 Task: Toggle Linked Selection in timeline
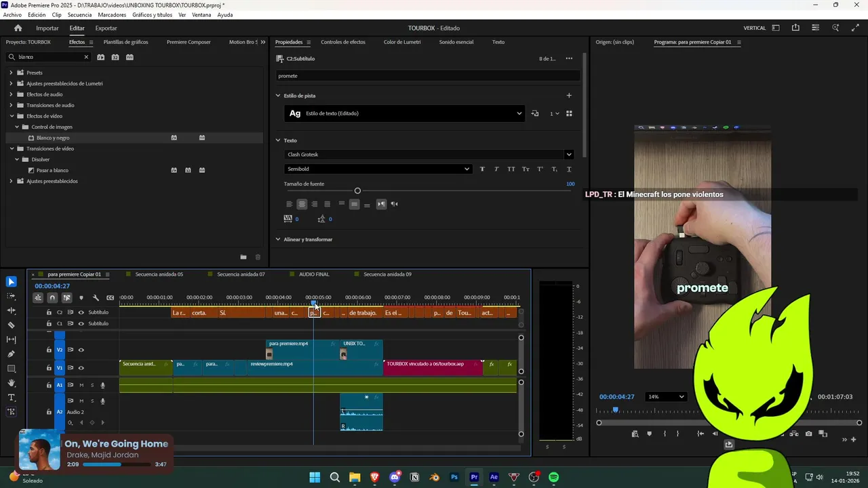(x=66, y=298)
